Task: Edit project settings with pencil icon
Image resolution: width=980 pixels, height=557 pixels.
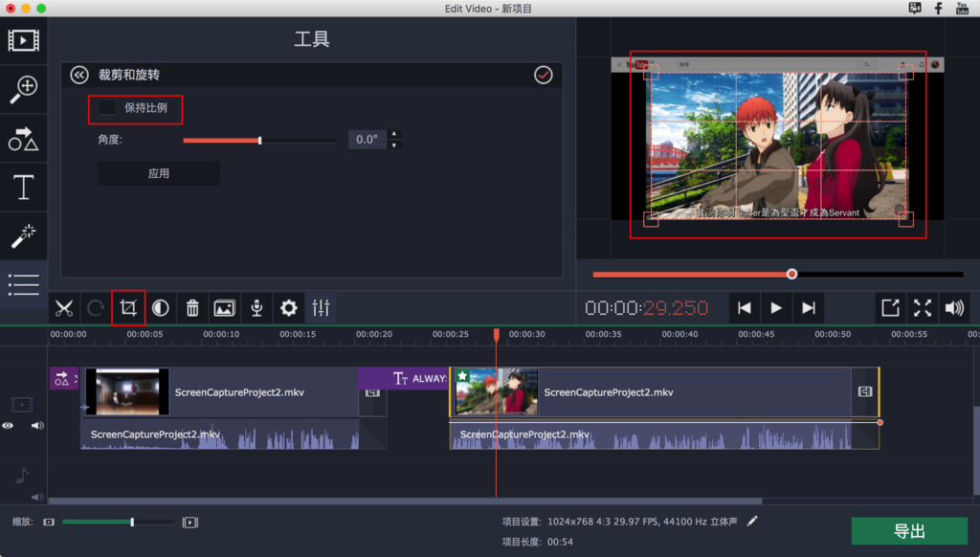Action: tap(753, 521)
